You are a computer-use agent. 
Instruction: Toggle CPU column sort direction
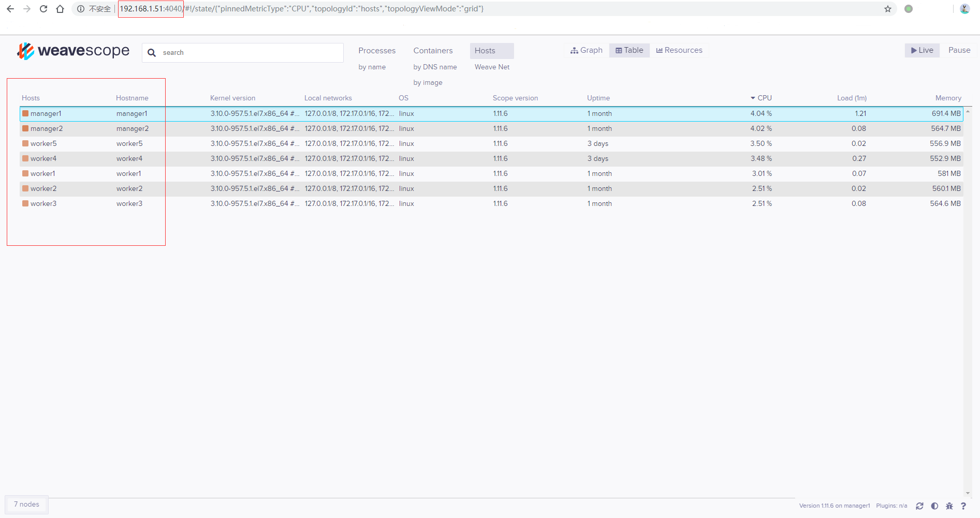[x=761, y=98]
